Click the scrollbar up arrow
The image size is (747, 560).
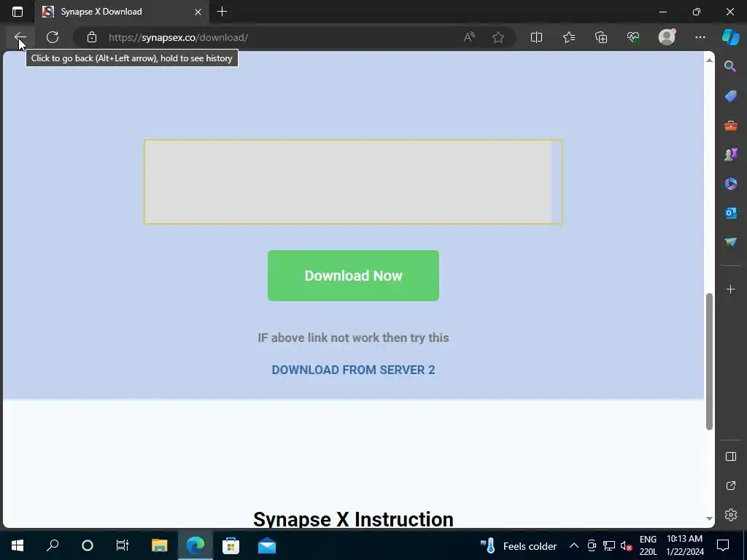(709, 60)
